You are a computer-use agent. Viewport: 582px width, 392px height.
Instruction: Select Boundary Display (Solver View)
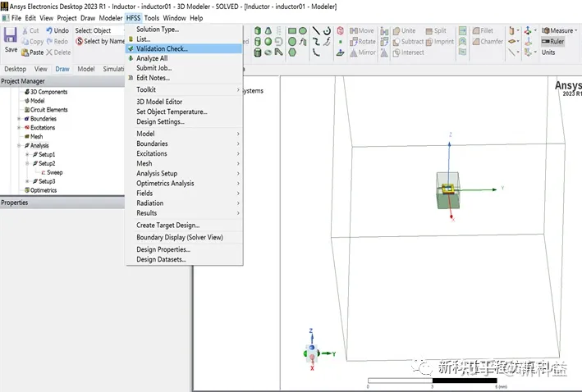[x=184, y=237]
